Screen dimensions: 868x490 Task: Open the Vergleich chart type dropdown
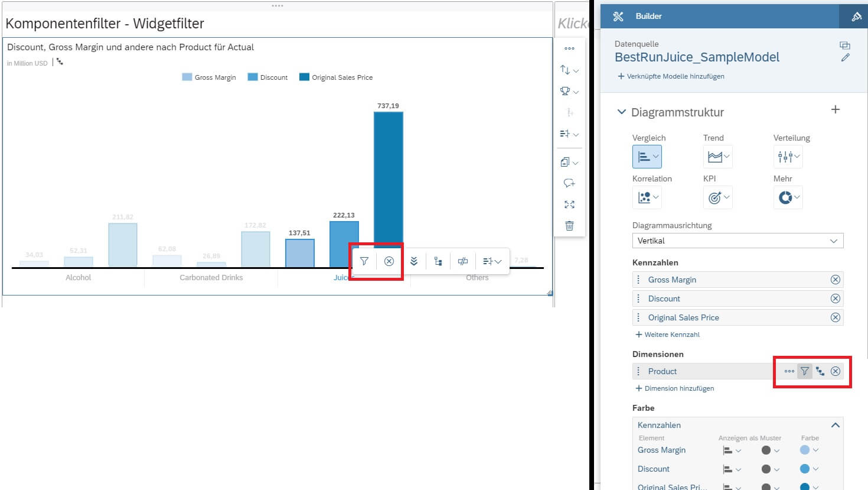coord(647,157)
